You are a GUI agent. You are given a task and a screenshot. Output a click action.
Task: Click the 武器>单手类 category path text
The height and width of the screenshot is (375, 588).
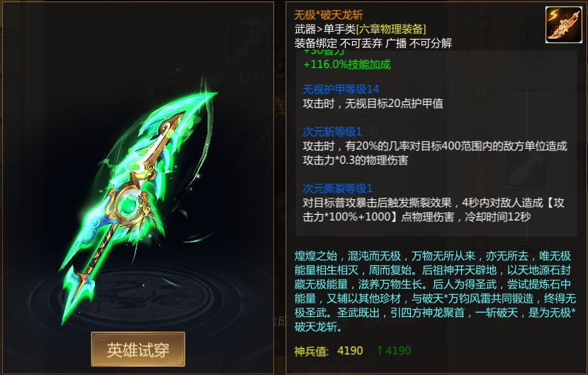pyautogui.click(x=324, y=29)
